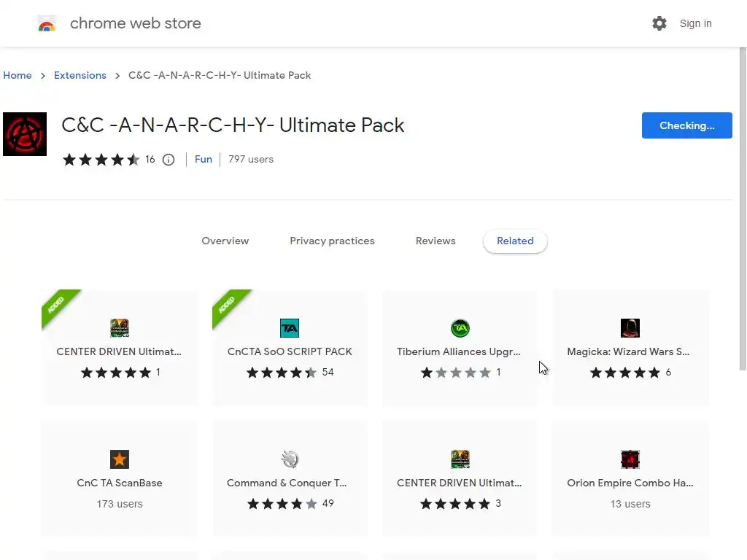Image resolution: width=747 pixels, height=560 pixels.
Task: Click the Orion Empire Combo red icon
Action: click(x=630, y=459)
